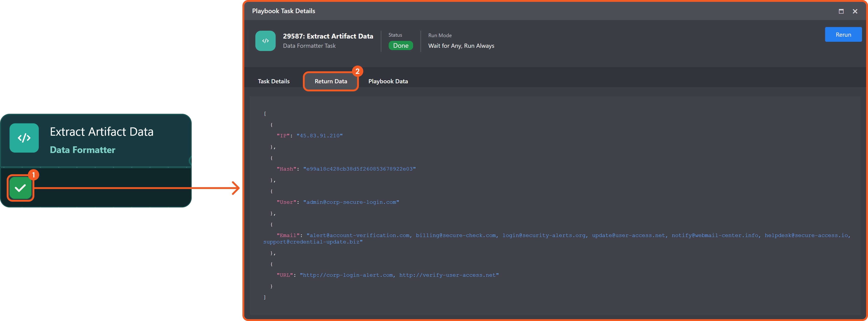The image size is (868, 321).
Task: Click the code icon on the Extract Artifact Data node
Action: (x=24, y=138)
